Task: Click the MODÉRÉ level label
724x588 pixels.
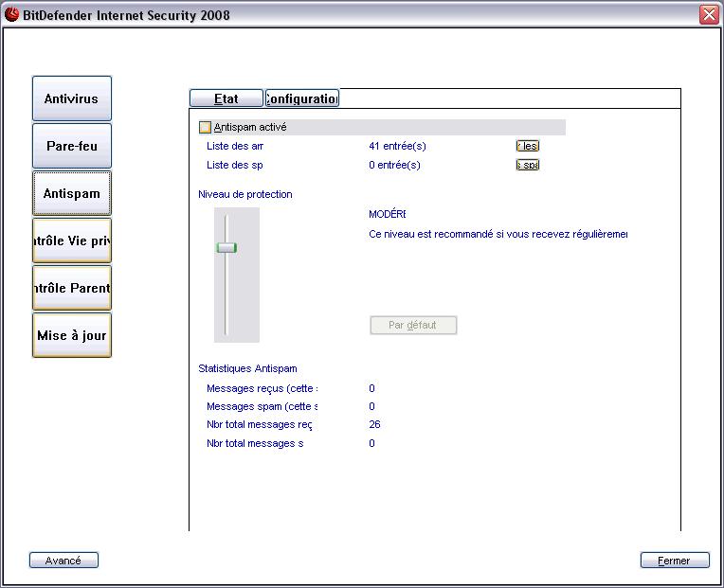Action: 387,214
